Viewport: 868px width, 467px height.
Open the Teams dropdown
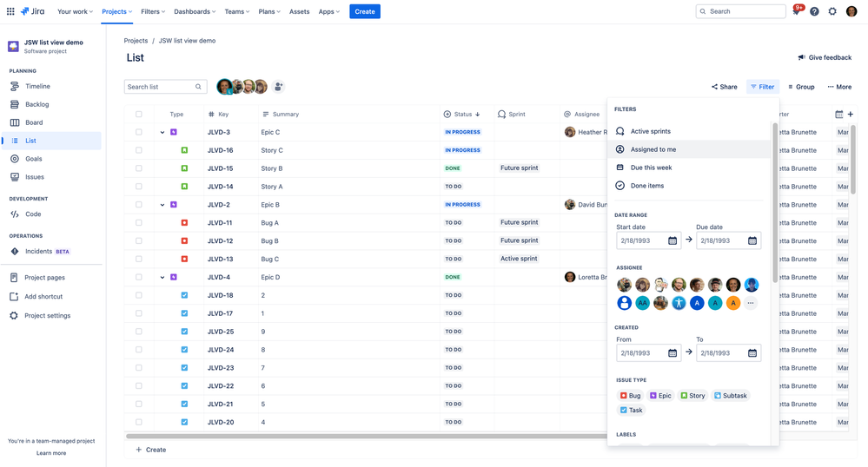click(237, 11)
